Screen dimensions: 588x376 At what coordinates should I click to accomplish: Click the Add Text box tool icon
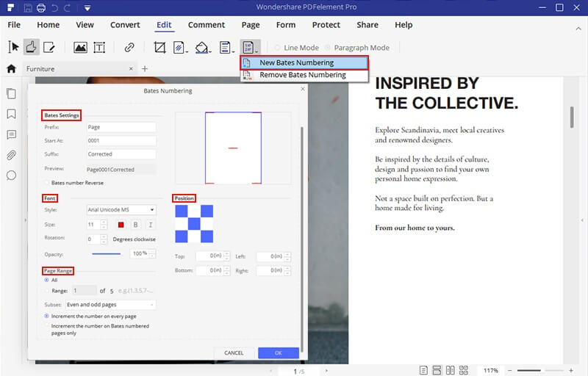click(x=98, y=48)
